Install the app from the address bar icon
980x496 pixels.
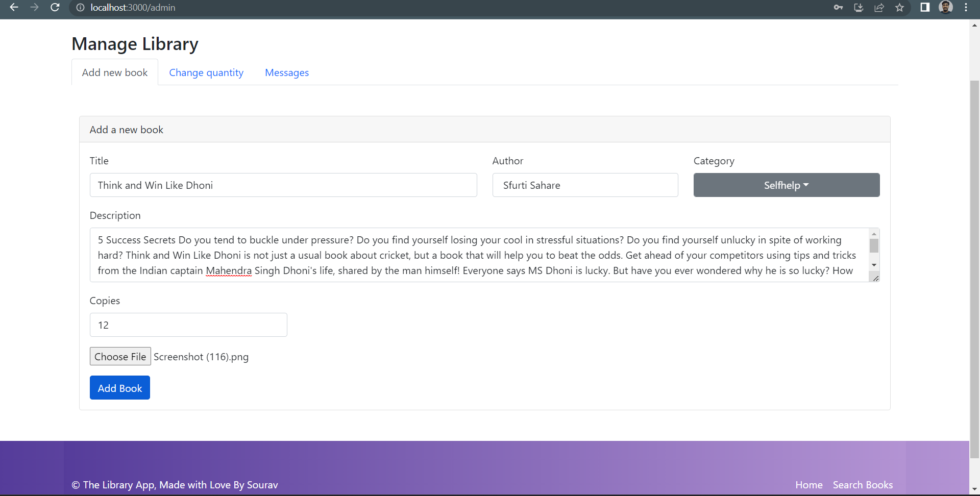859,8
